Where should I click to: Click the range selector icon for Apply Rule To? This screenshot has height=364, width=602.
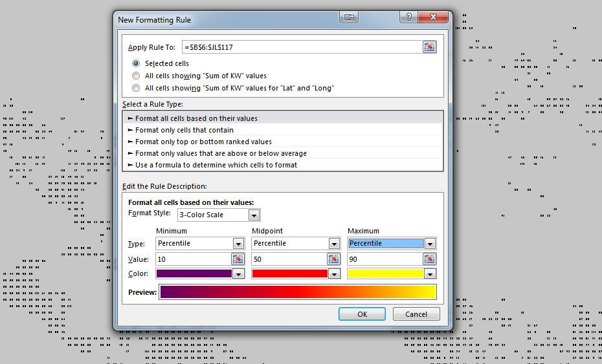[x=429, y=47]
